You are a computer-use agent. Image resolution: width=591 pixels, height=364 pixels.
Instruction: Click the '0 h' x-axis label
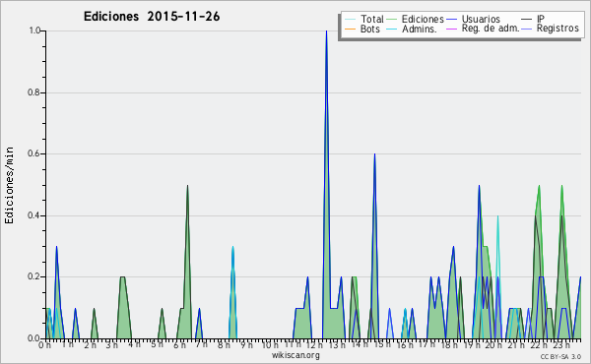click(45, 345)
